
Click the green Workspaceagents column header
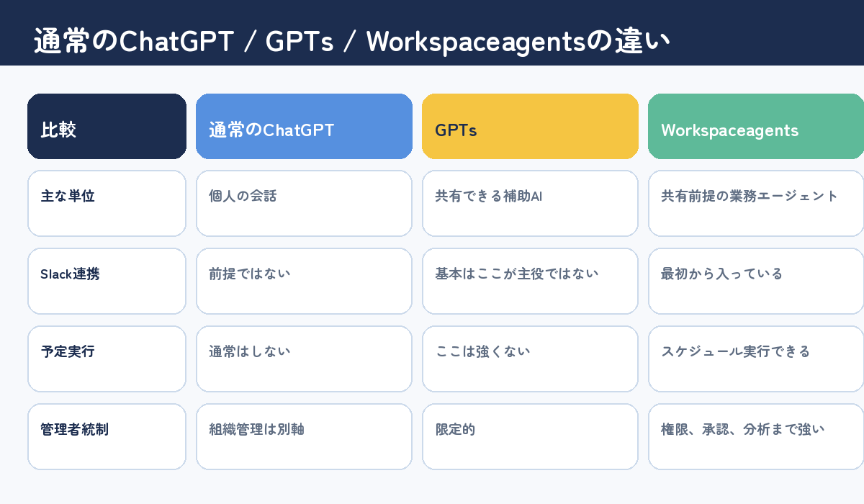(756, 126)
